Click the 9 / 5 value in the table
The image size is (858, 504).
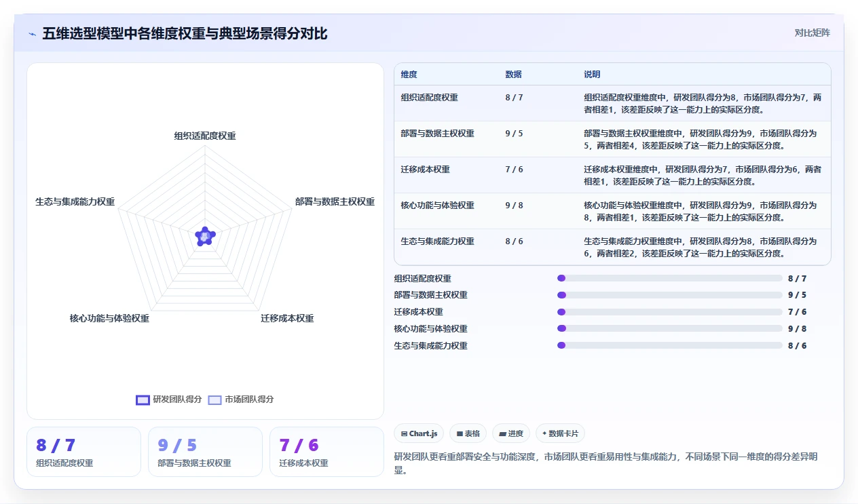[514, 134]
